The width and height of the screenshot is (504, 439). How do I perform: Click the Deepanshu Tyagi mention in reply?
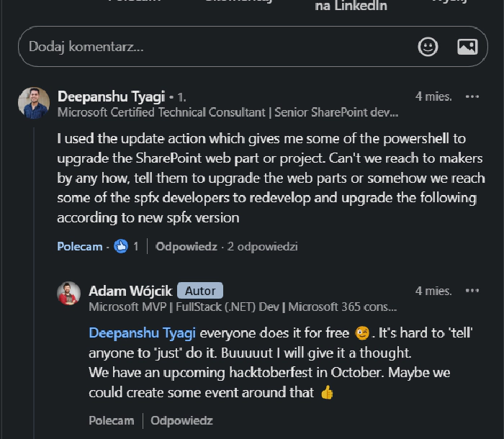click(x=143, y=333)
